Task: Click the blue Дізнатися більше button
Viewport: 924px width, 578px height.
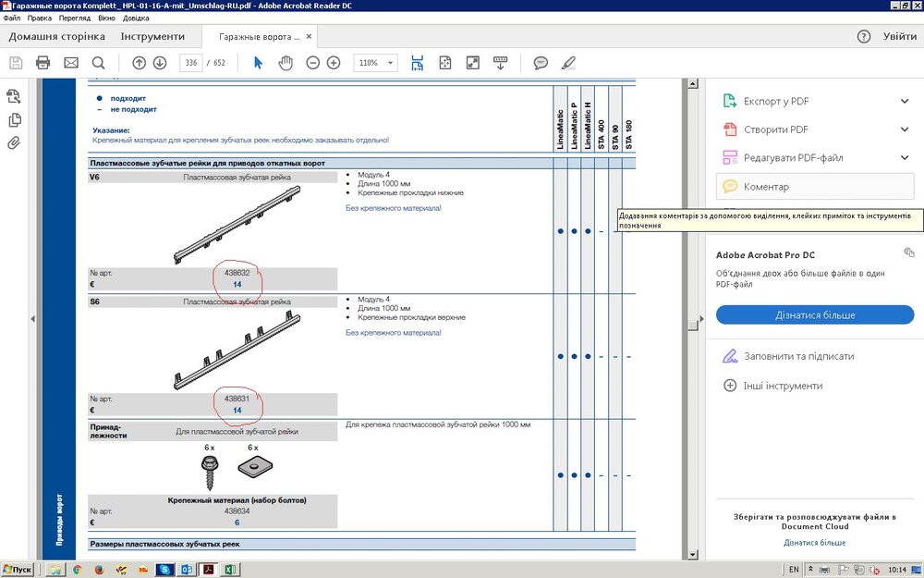Action: (x=815, y=315)
